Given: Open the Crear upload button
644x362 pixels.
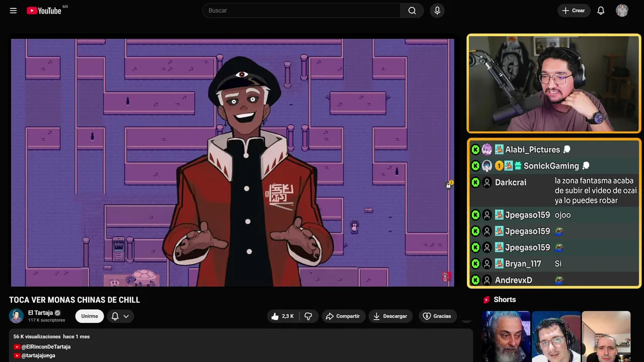Looking at the screenshot, I should coord(574,11).
